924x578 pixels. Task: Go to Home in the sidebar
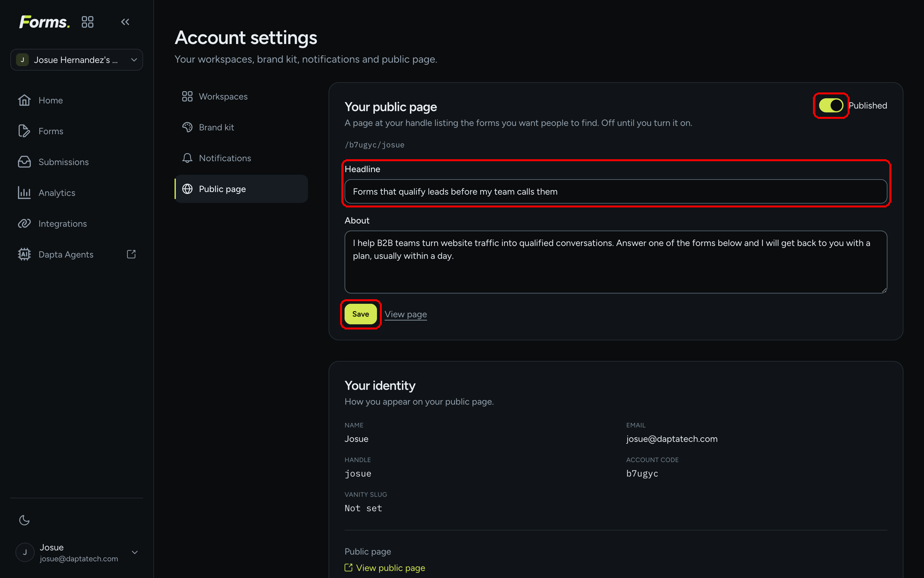point(76,100)
